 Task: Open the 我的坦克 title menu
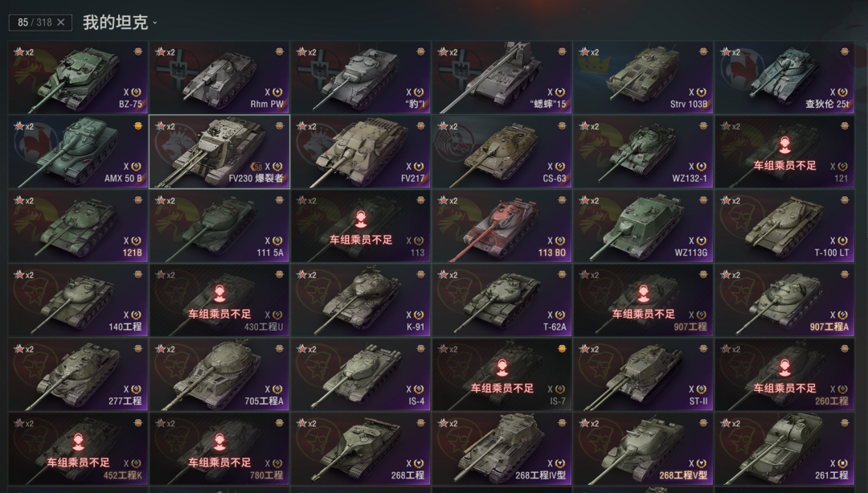click(x=115, y=23)
